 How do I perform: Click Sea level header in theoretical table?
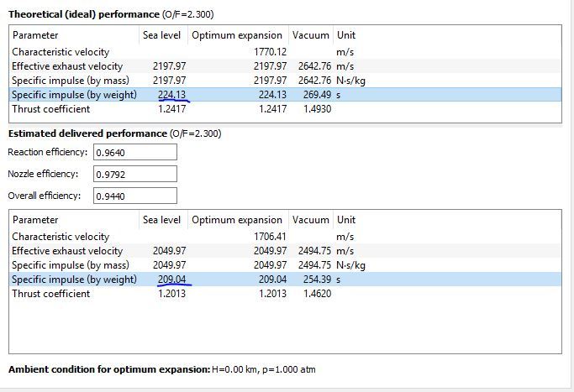point(162,35)
